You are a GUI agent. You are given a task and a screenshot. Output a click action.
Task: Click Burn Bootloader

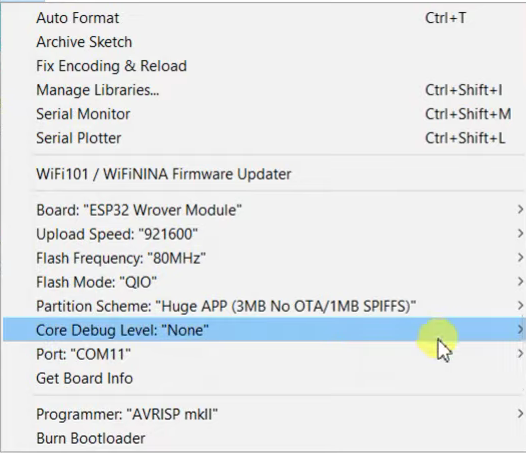[x=264, y=438]
